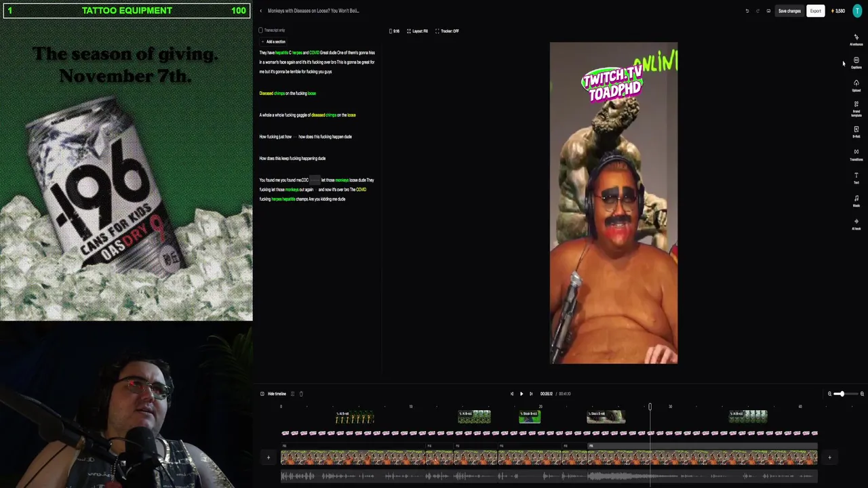Click the redo arrow icon
The height and width of the screenshot is (488, 868).
[x=757, y=11]
